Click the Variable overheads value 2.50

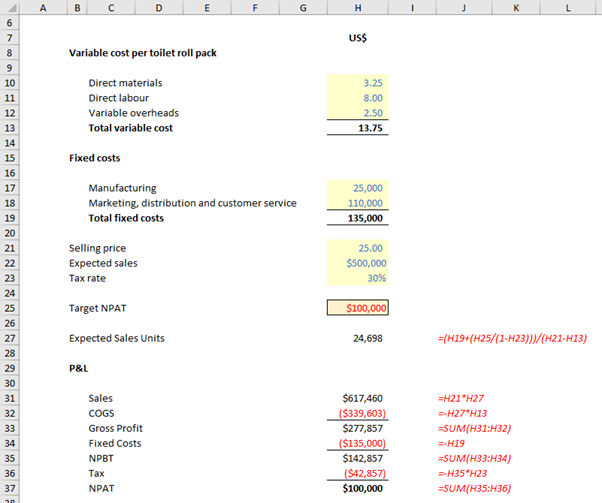pos(357,113)
